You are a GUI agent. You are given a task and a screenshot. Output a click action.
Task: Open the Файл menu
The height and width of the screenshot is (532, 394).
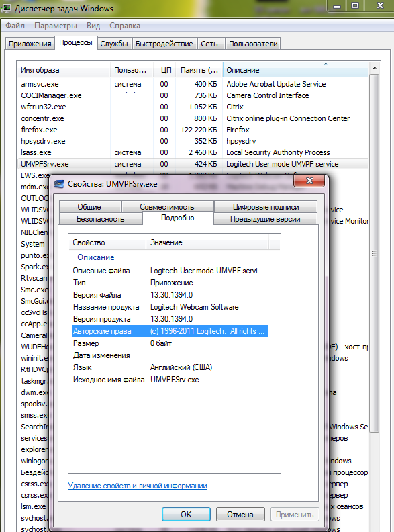15,26
